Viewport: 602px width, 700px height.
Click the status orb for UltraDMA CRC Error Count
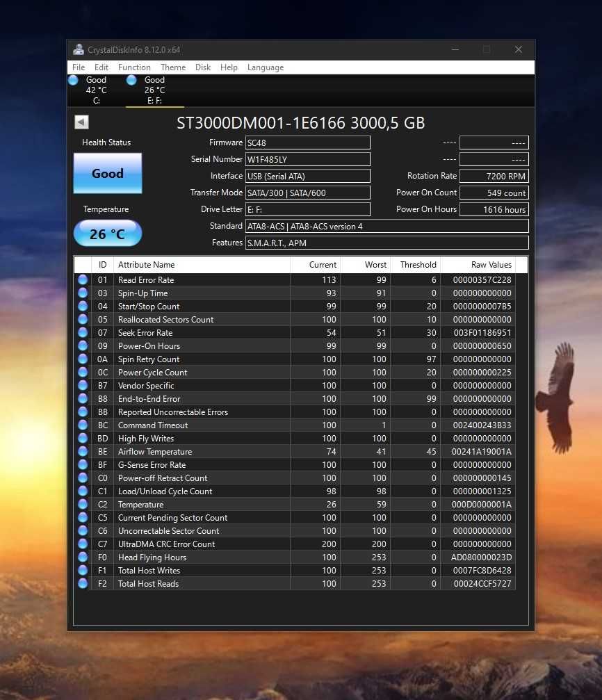[83, 544]
